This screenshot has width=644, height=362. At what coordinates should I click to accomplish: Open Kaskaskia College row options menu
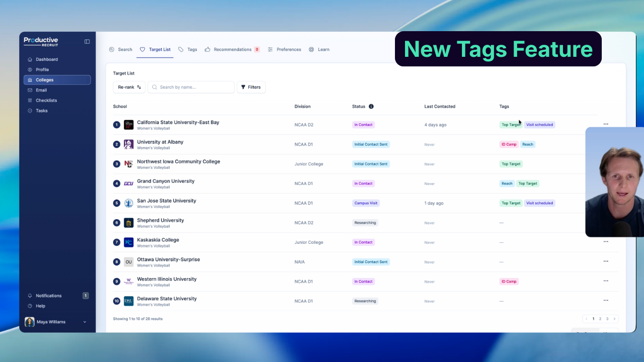pos(606,242)
